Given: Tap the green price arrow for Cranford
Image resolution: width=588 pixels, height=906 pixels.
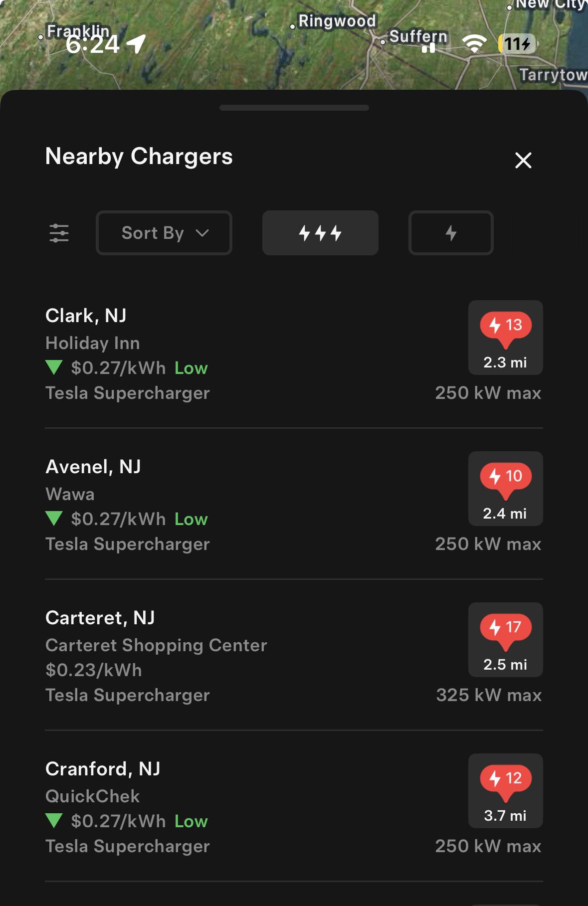Looking at the screenshot, I should click(54, 821).
